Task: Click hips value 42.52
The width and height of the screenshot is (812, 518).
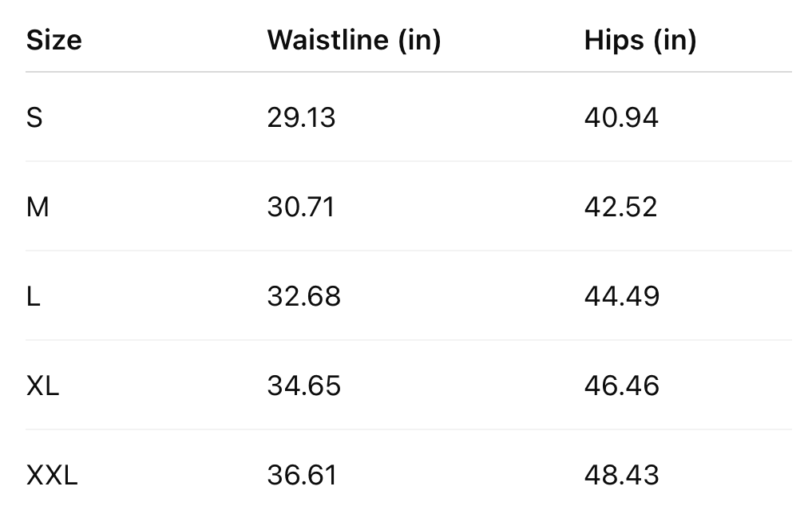Action: 621,207
